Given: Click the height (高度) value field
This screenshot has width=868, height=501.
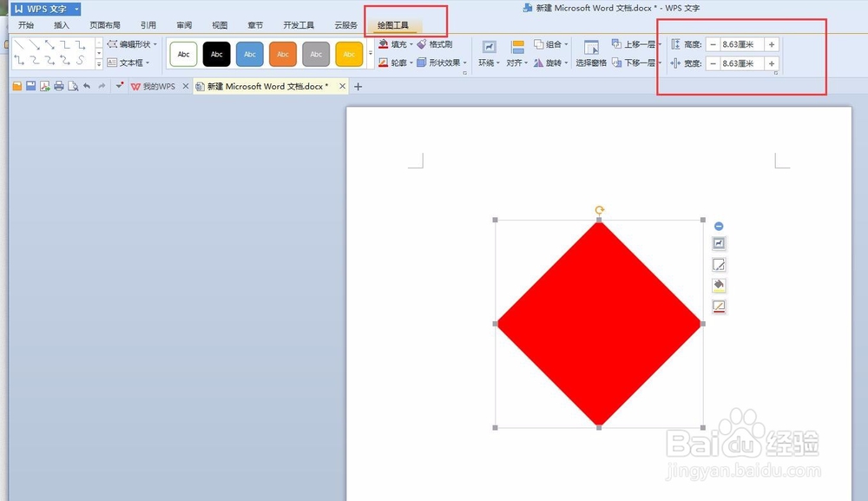Looking at the screenshot, I should click(x=742, y=44).
